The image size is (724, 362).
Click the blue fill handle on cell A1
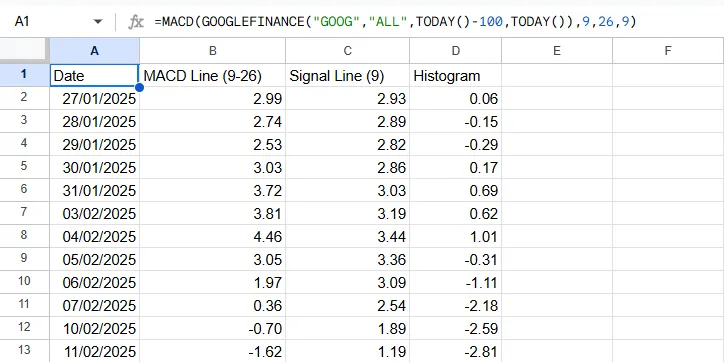tap(139, 87)
